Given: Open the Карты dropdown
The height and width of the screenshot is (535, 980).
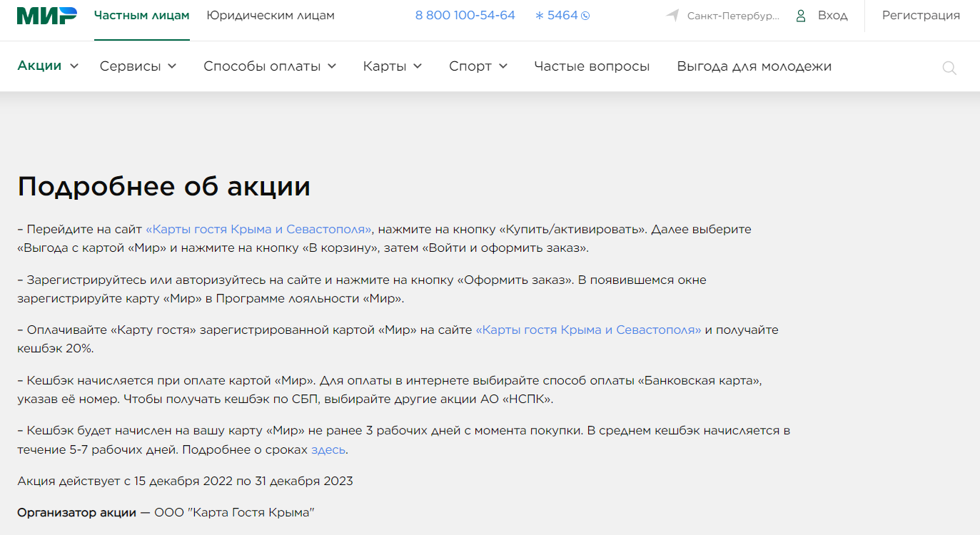Looking at the screenshot, I should [x=385, y=65].
